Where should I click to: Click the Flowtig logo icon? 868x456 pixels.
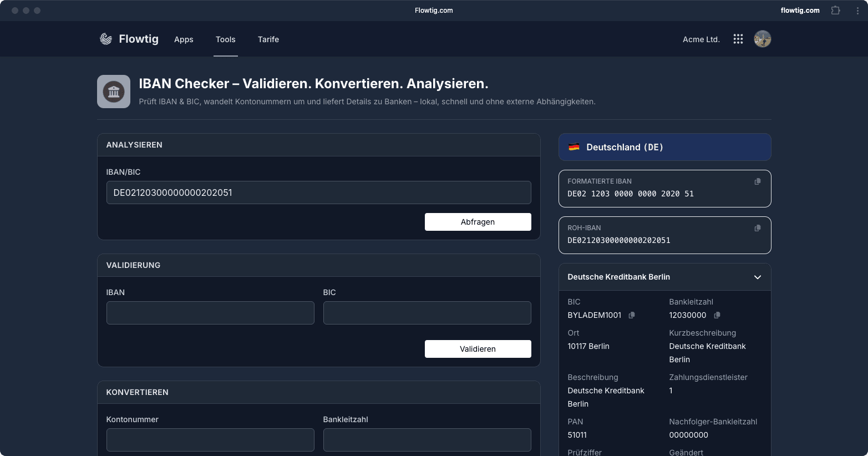click(106, 39)
